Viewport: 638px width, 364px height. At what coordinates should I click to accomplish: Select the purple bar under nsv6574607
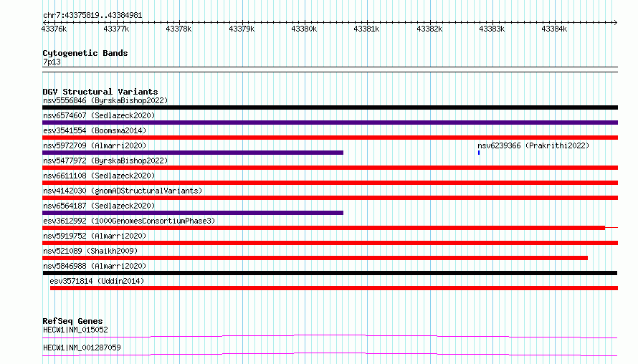pyautogui.click(x=330, y=123)
